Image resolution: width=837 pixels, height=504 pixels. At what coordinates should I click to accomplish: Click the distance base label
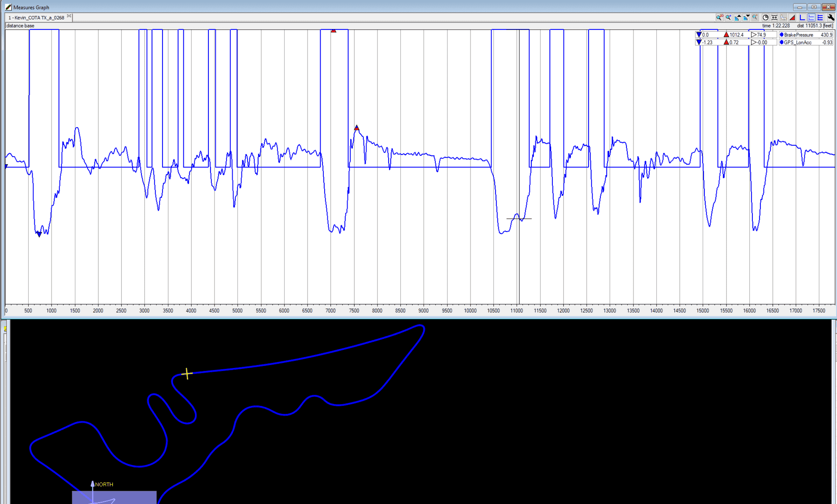pyautogui.click(x=20, y=26)
